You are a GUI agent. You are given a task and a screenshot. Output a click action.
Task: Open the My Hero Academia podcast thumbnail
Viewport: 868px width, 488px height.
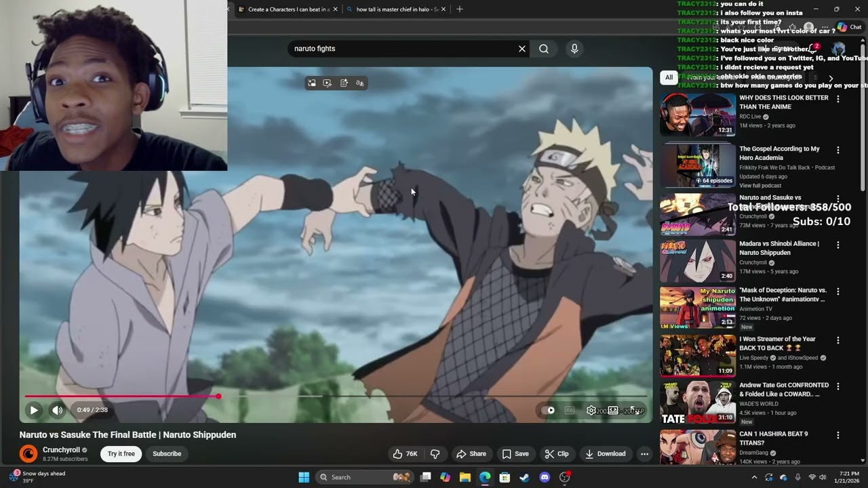tap(698, 165)
